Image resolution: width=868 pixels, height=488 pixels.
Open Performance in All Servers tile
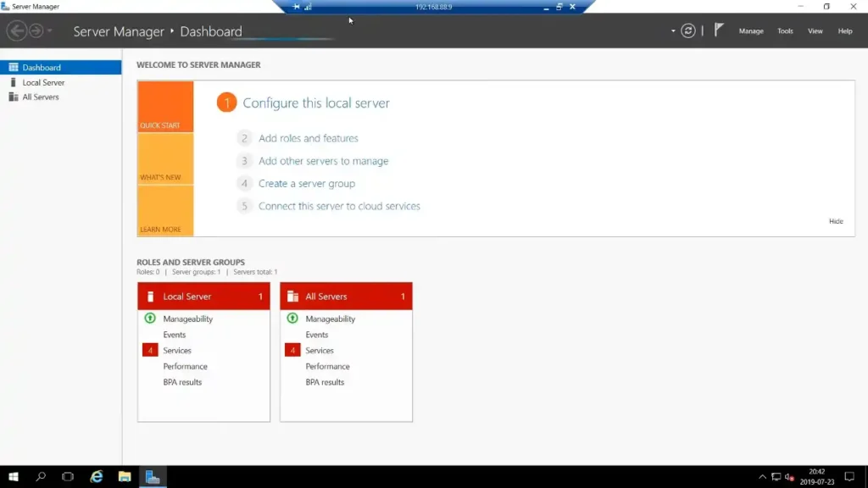pyautogui.click(x=328, y=366)
